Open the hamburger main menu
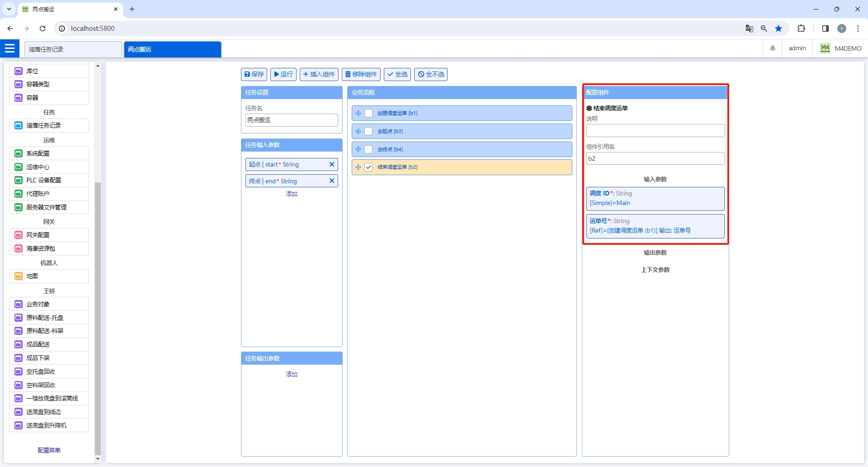Viewport: 868px width, 467px height. click(x=9, y=48)
